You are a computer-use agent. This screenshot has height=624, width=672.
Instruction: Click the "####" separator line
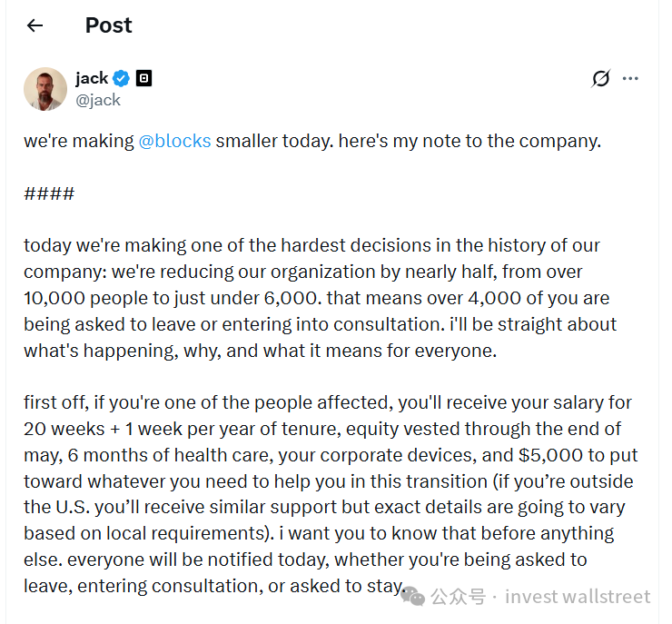(49, 193)
